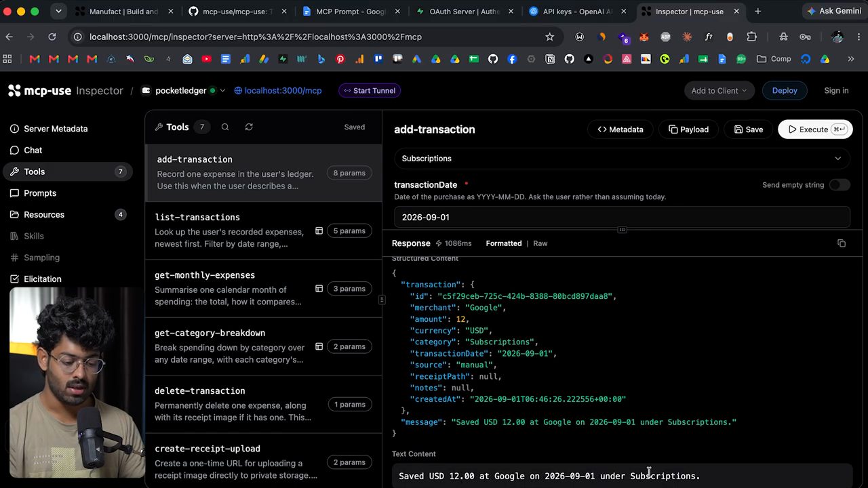
Task: Open the Elicitation sidebar section
Action: [36, 279]
